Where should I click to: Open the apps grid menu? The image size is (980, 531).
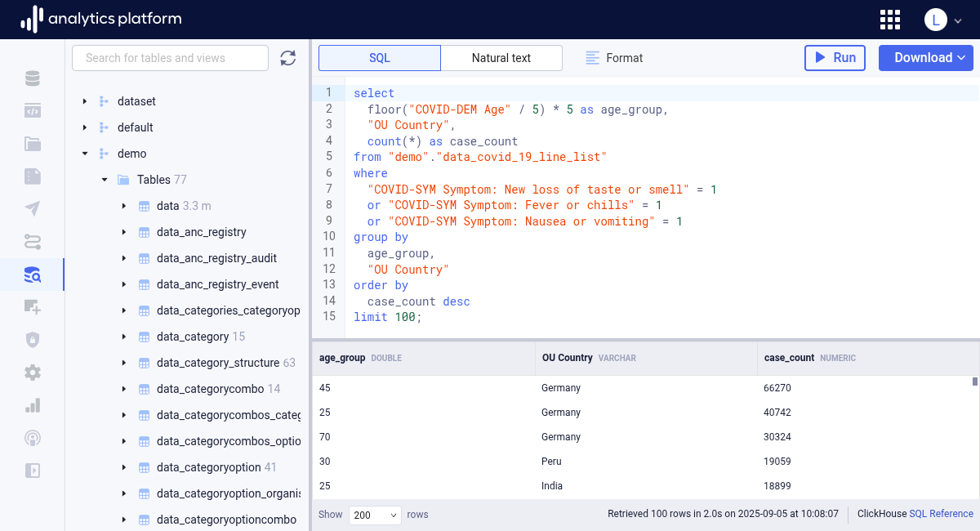point(890,20)
